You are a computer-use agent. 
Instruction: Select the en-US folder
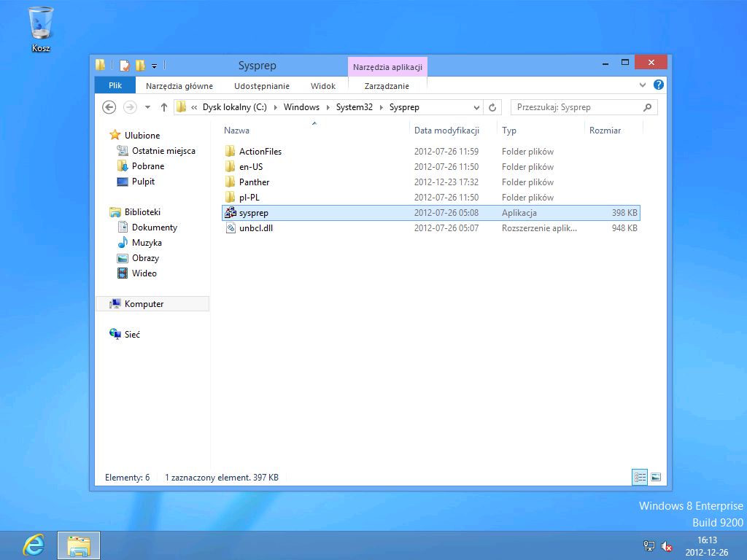pos(251,167)
